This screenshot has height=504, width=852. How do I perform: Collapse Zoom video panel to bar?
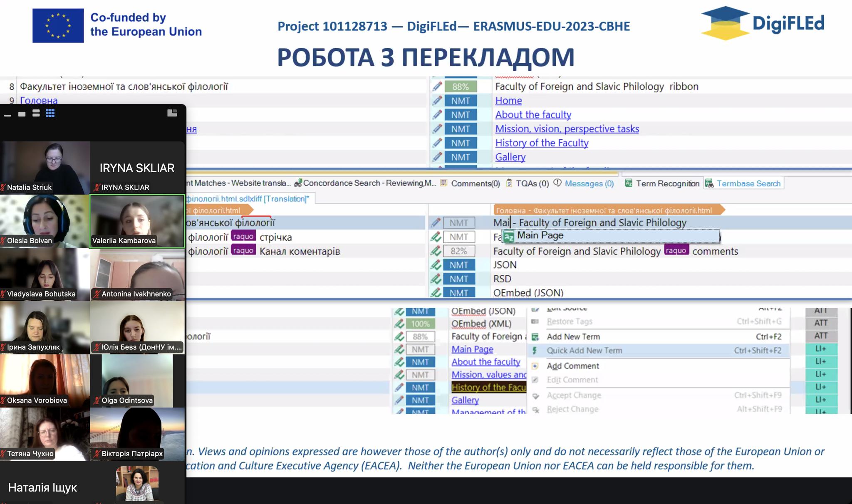(7, 115)
